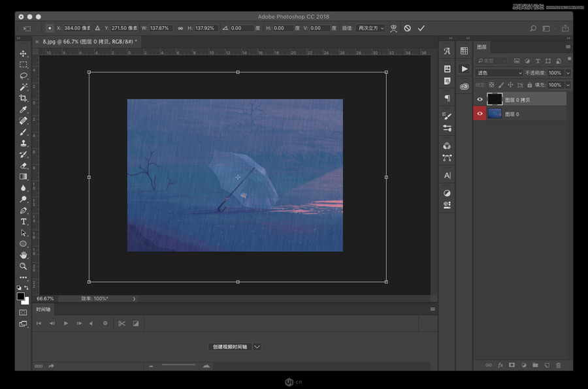Switch to the 图层 panel tab
This screenshot has height=389, width=588.
click(x=482, y=47)
